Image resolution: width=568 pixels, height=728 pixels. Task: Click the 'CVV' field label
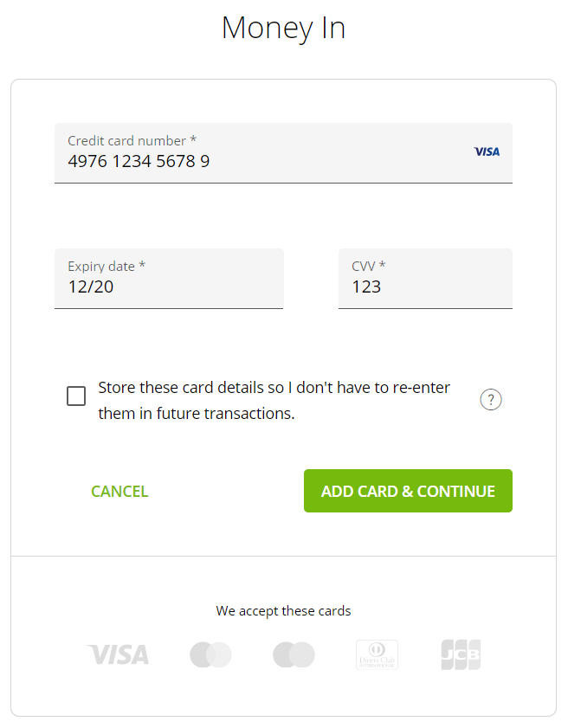(x=368, y=266)
